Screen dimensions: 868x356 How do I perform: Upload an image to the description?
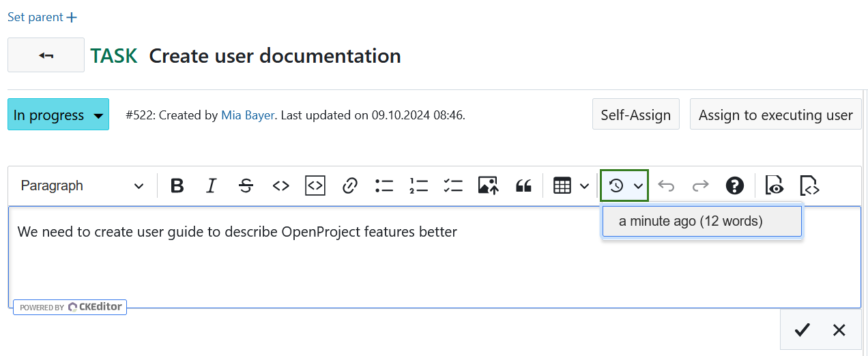tap(488, 186)
